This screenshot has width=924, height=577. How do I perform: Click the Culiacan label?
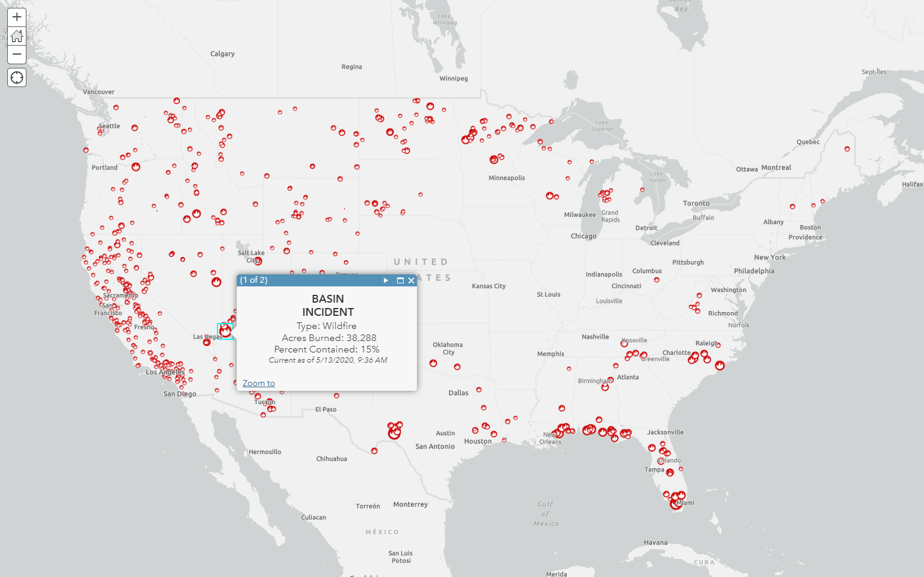coord(314,518)
